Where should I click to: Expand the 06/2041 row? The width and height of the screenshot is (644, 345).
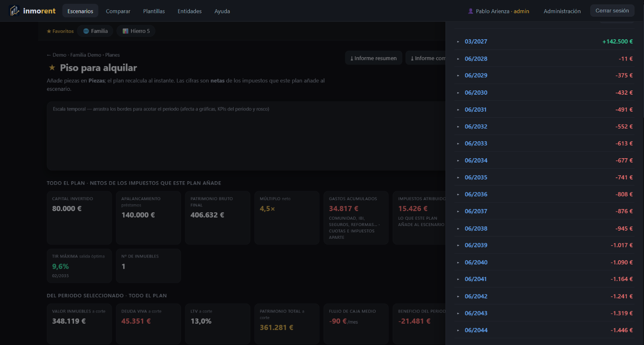click(544, 279)
